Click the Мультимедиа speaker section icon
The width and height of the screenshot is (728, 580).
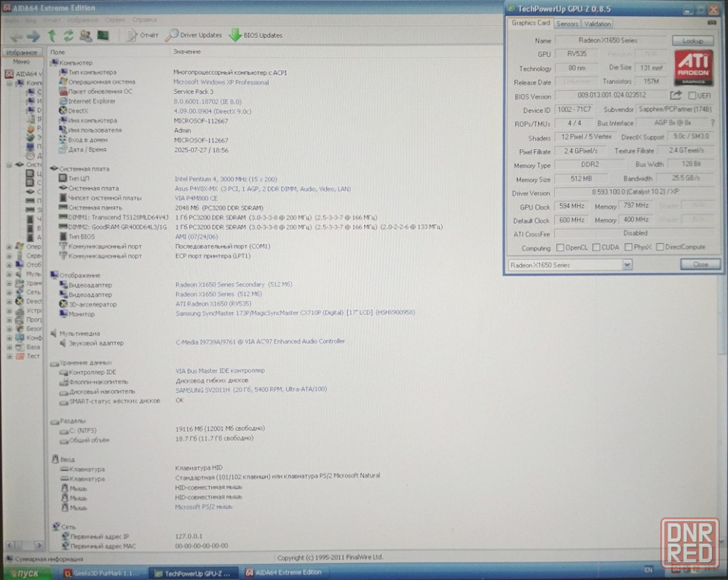click(54, 333)
